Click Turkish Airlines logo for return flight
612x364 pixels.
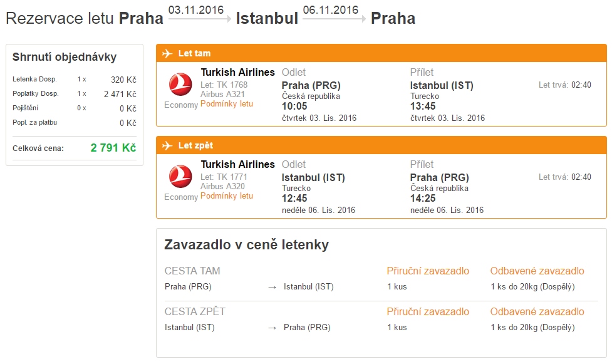pos(180,177)
